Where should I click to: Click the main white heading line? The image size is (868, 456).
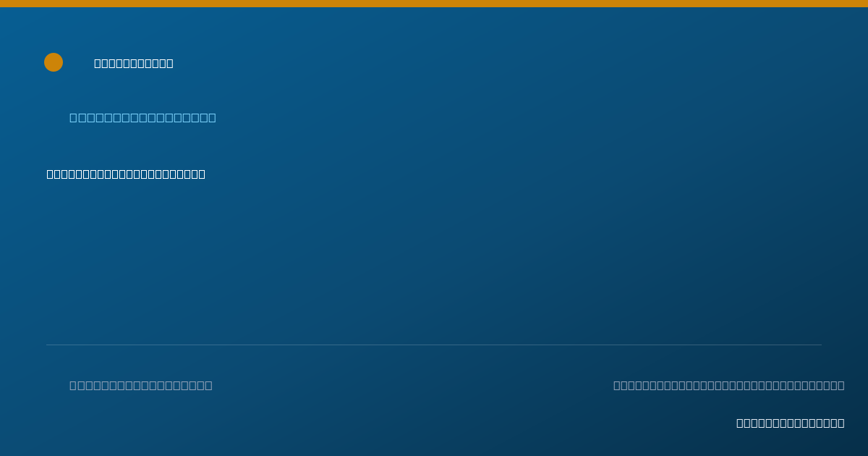tap(126, 174)
